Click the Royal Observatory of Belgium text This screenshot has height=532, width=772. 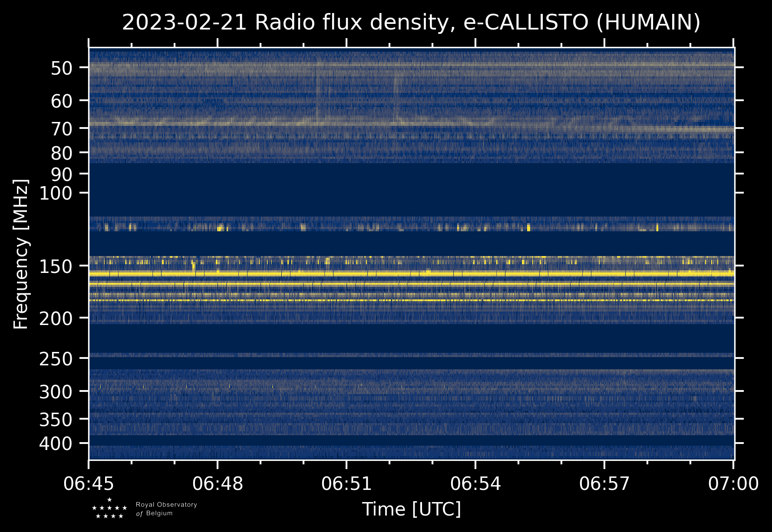pyautogui.click(x=166, y=509)
